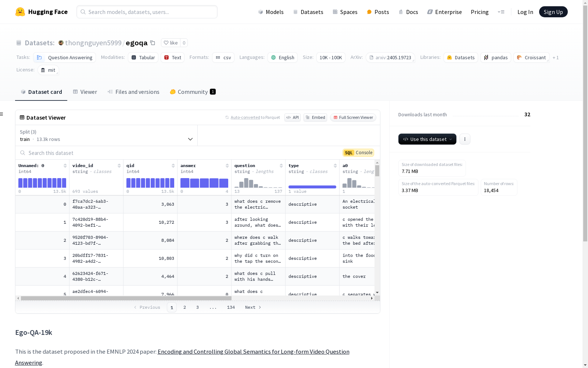The width and height of the screenshot is (588, 368).
Task: Open Datasets in the top navigation
Action: click(308, 12)
